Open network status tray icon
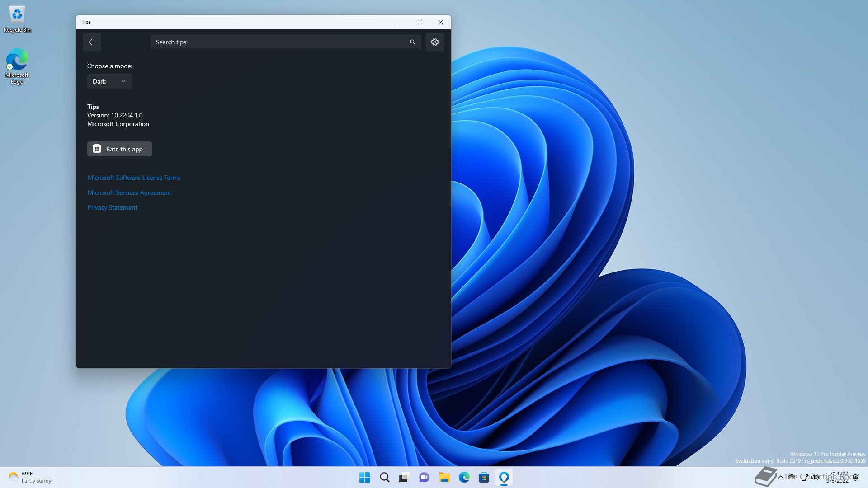This screenshot has width=868, height=488. click(x=804, y=477)
